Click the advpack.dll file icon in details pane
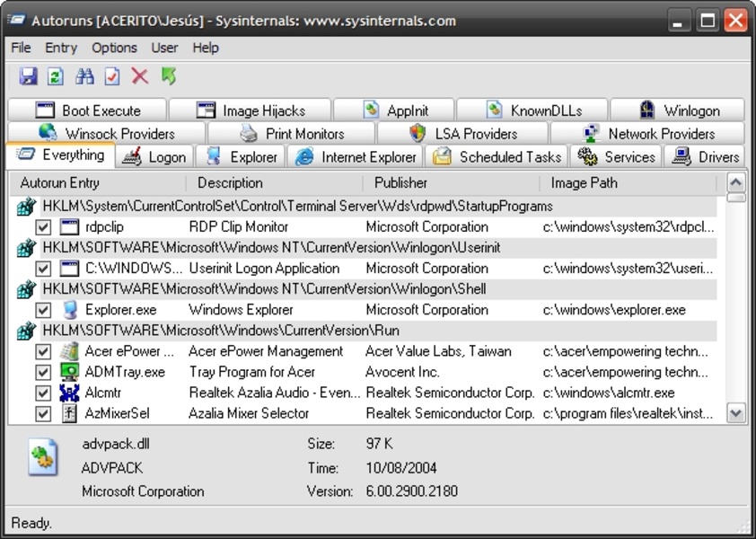756x539 pixels. coord(42,456)
